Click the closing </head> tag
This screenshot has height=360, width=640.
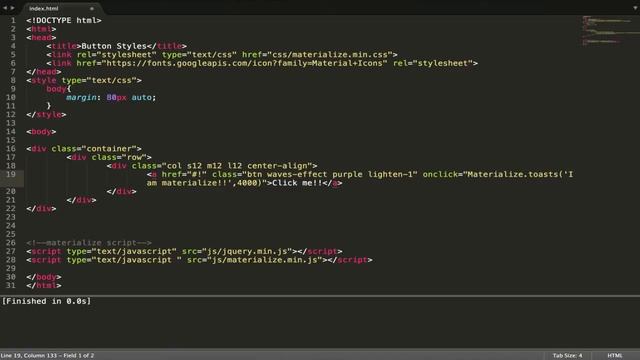point(44,72)
